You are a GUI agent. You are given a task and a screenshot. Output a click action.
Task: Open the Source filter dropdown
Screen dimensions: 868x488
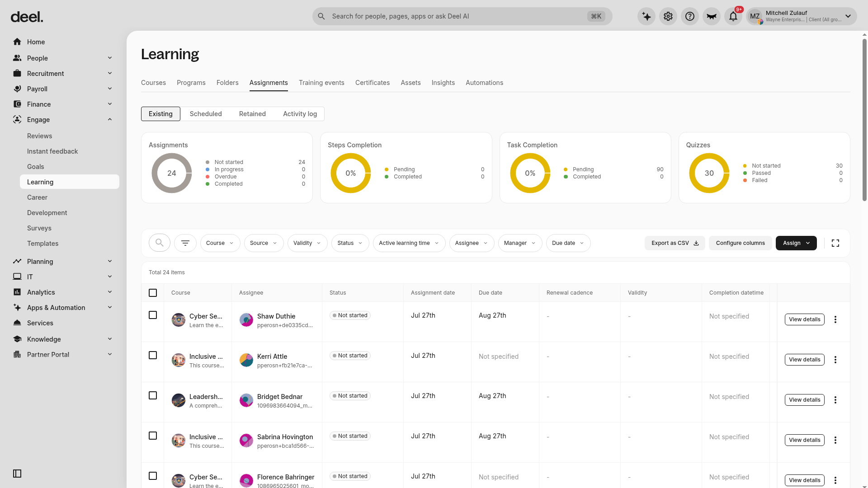tap(264, 243)
